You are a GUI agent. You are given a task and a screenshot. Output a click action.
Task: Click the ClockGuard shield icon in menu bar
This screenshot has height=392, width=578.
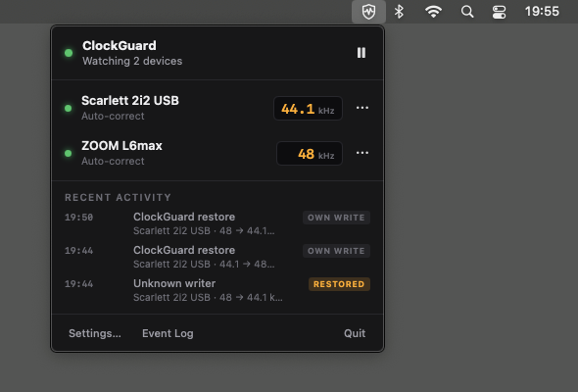[x=368, y=12]
